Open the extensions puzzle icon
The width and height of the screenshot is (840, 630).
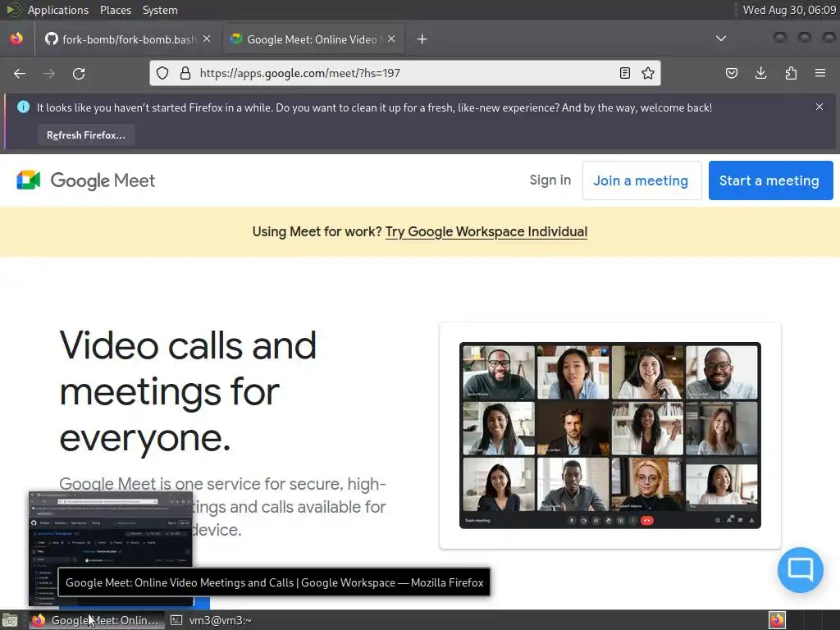(x=791, y=73)
